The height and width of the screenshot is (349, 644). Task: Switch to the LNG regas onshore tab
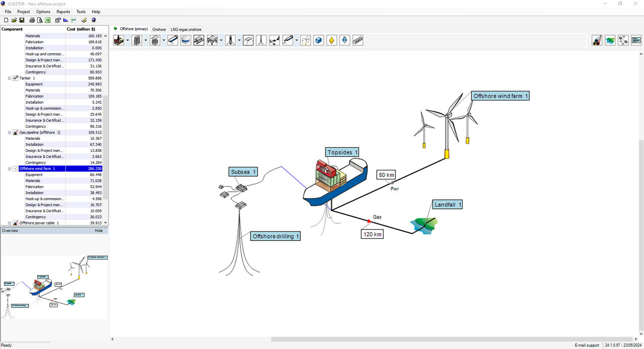pos(186,30)
